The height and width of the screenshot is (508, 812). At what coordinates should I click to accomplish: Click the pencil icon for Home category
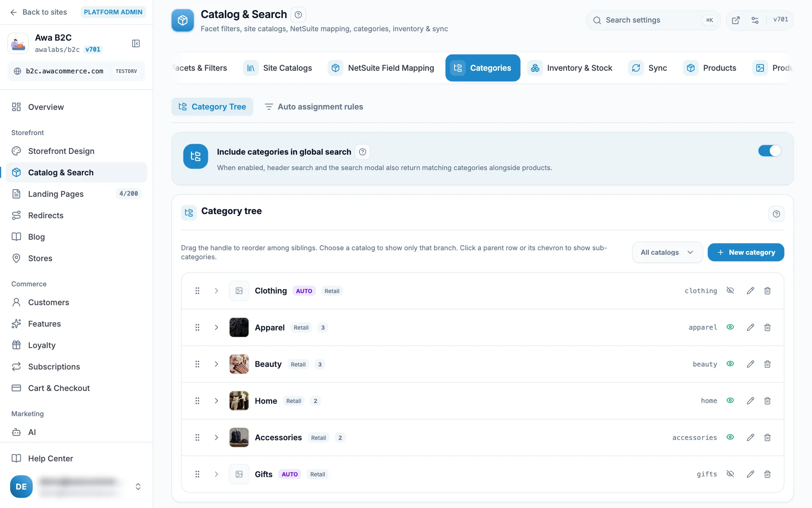(x=750, y=401)
